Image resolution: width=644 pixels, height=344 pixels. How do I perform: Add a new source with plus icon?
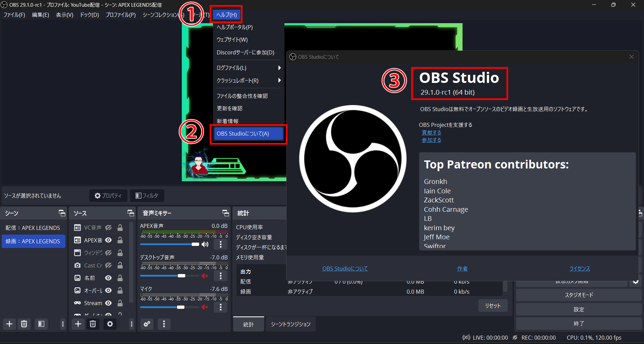(x=78, y=324)
